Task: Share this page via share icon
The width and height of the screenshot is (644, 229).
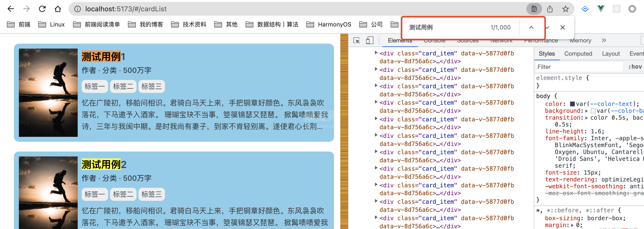Action: (x=550, y=9)
